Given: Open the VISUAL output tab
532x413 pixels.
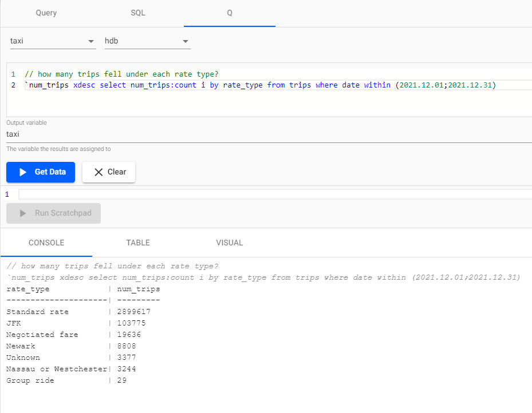Looking at the screenshot, I should coord(230,243).
